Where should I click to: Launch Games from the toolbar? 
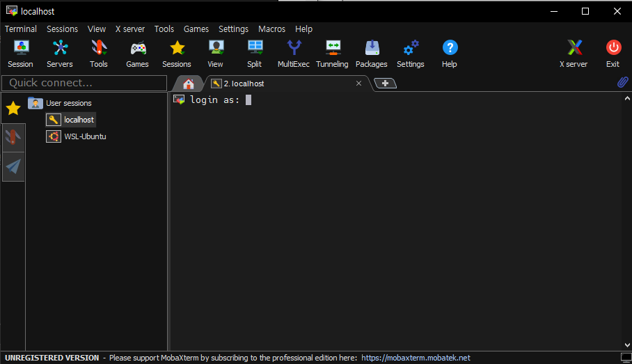[x=137, y=54]
